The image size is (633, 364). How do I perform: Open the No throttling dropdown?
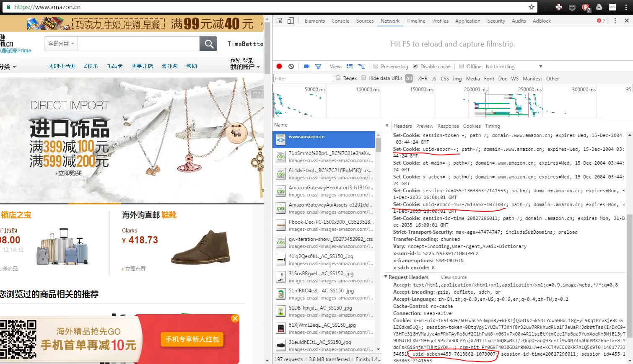click(514, 66)
